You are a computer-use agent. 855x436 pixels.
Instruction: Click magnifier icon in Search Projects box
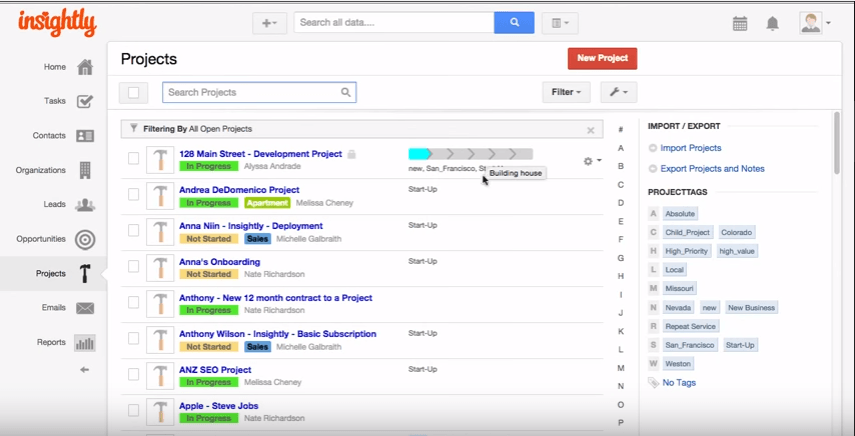click(x=346, y=92)
